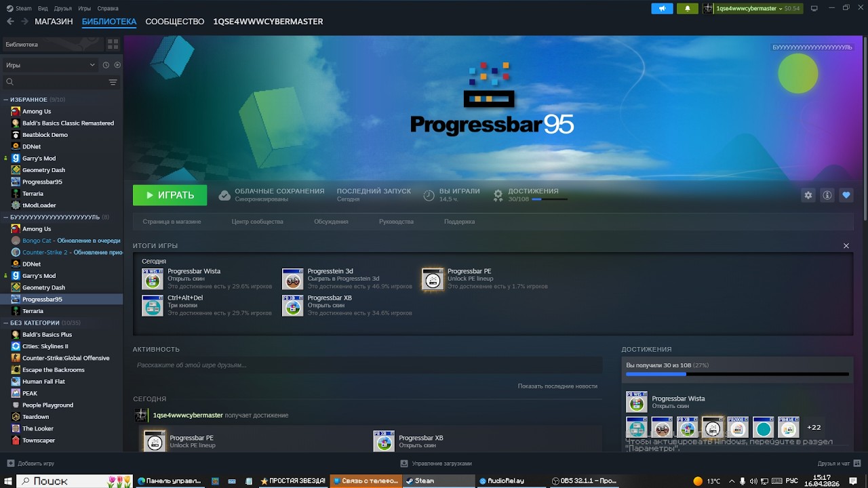868x488 pixels.
Task: Select tModLoader in favorites list
Action: 39,205
